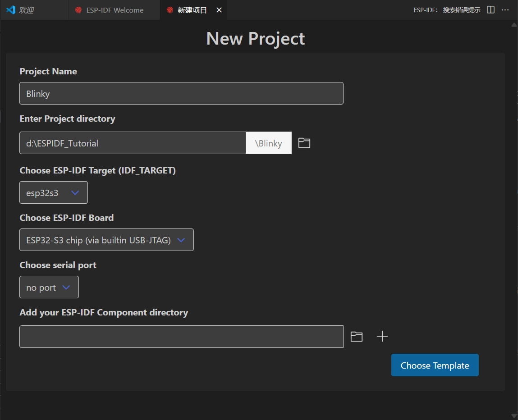Screen dimensions: 518x420
Task: Open the 'no port' serial port dropdown
Action: 49,288
